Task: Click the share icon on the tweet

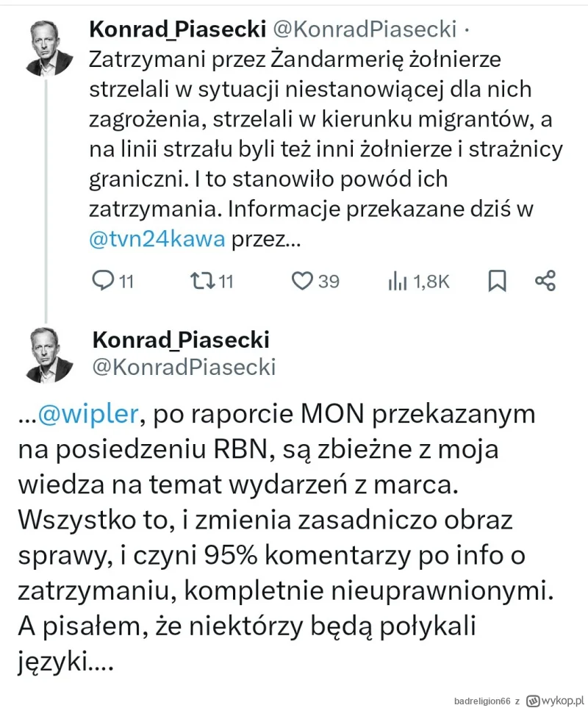Action: point(545,280)
